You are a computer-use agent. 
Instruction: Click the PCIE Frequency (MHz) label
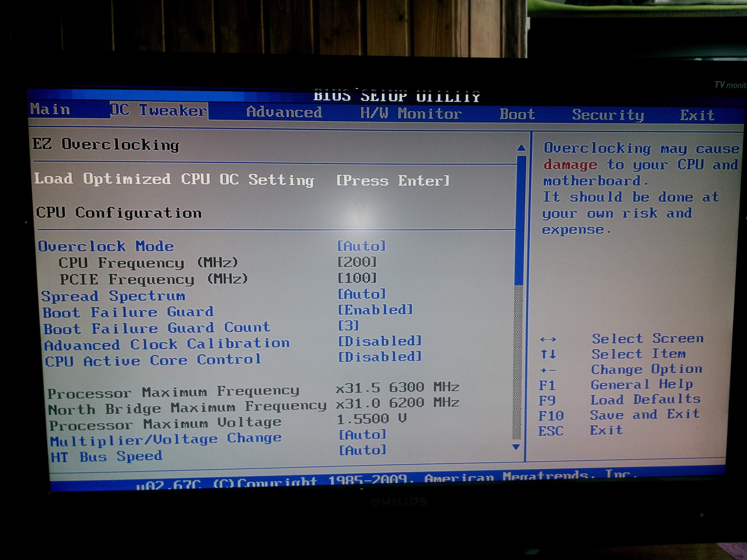[154, 279]
